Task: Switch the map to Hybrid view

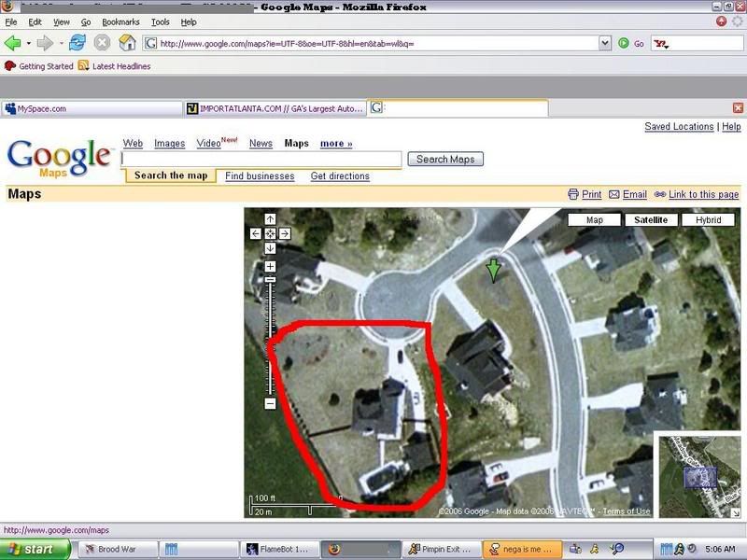Action: pyautogui.click(x=707, y=220)
